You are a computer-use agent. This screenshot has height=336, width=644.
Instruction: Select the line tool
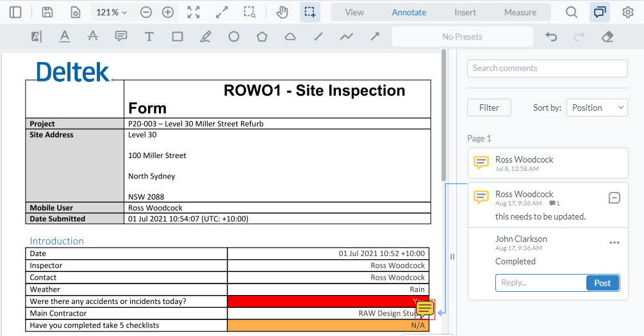(318, 36)
